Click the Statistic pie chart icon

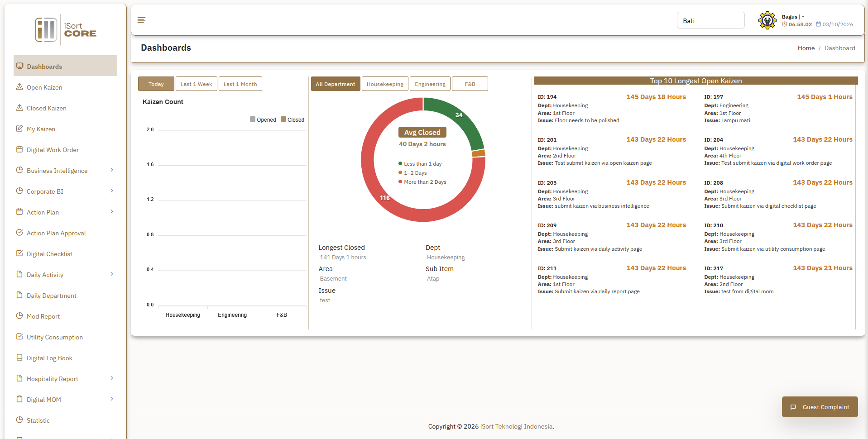coord(19,420)
